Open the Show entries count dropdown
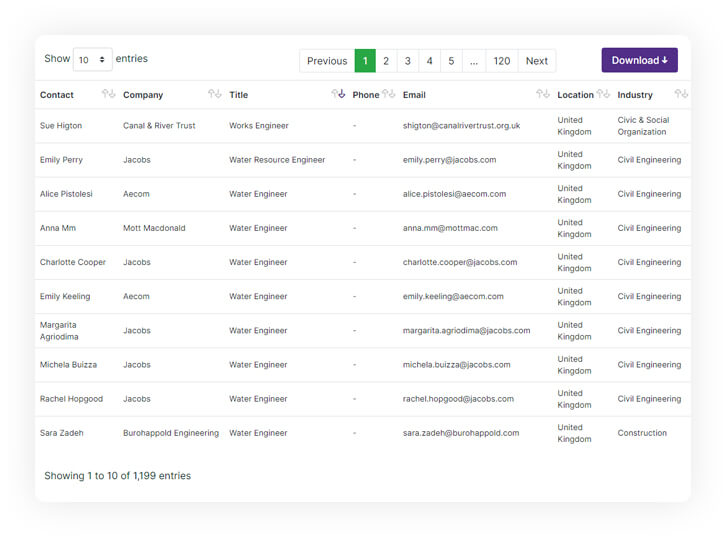This screenshot has width=725, height=537. pyautogui.click(x=92, y=60)
